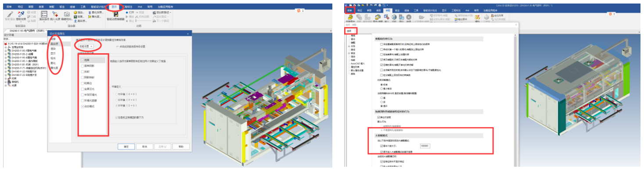Click the smart animation editor icon

pyautogui.click(x=116, y=14)
